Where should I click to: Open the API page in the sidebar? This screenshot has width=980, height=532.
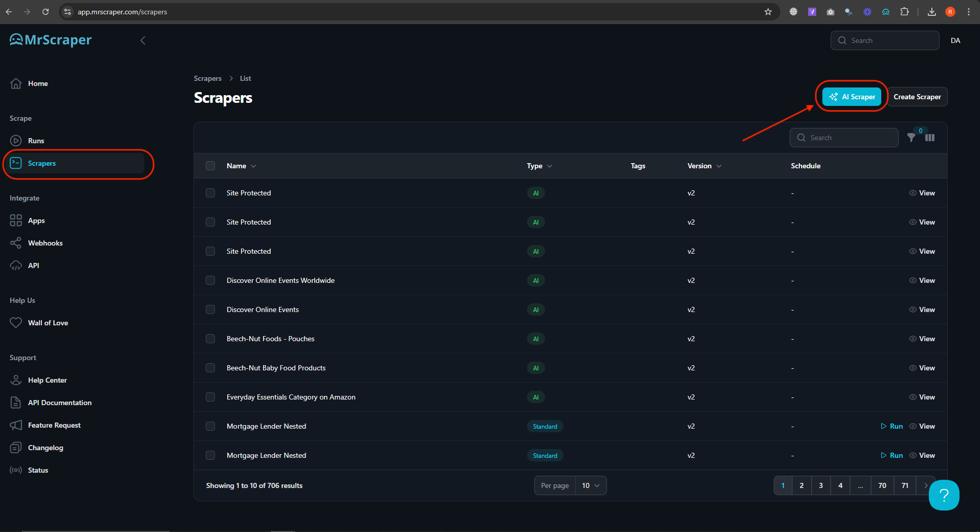click(33, 265)
